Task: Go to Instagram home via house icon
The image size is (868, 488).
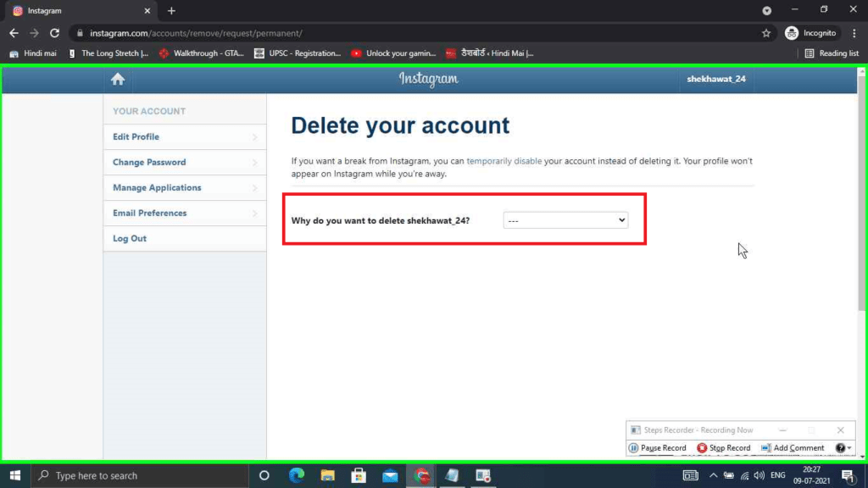Action: [117, 79]
